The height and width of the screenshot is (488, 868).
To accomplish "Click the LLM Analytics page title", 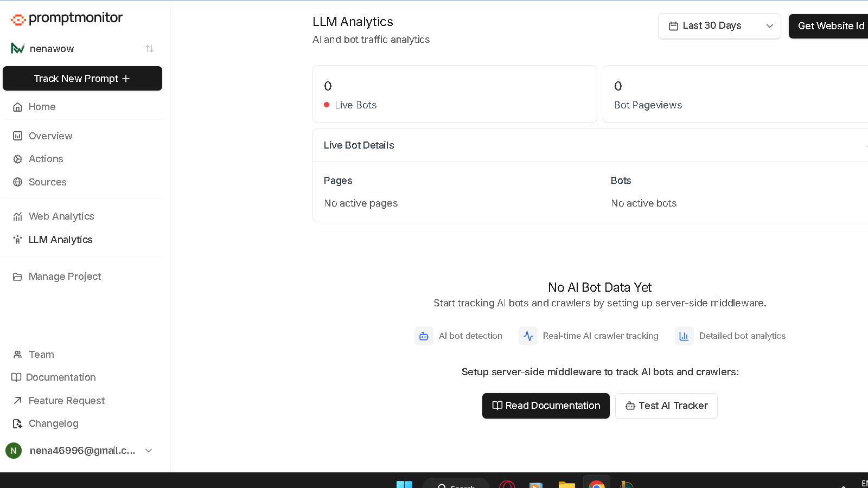I will [x=353, y=22].
